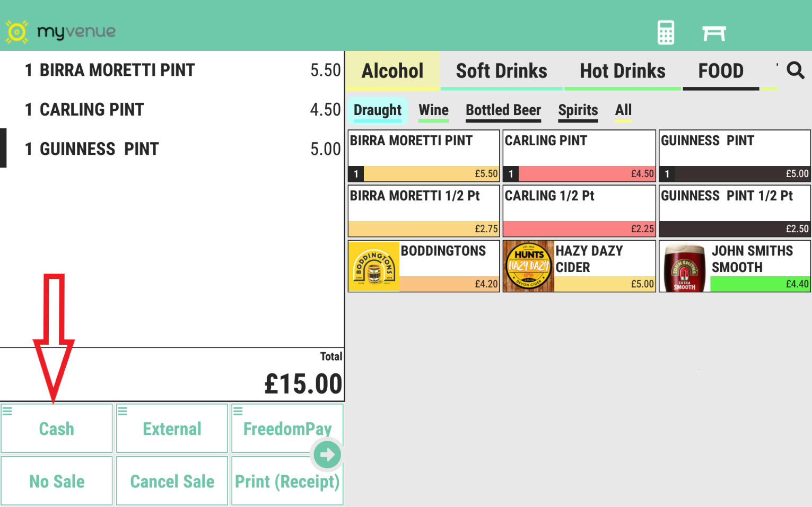Image resolution: width=812 pixels, height=507 pixels.
Task: Add Boddingtons to the order
Action: (423, 265)
